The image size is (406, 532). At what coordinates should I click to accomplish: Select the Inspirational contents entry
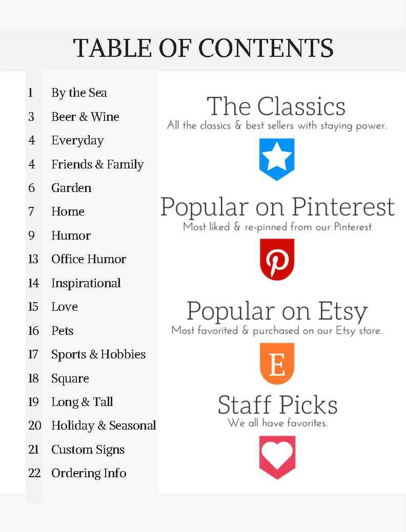[x=86, y=283]
